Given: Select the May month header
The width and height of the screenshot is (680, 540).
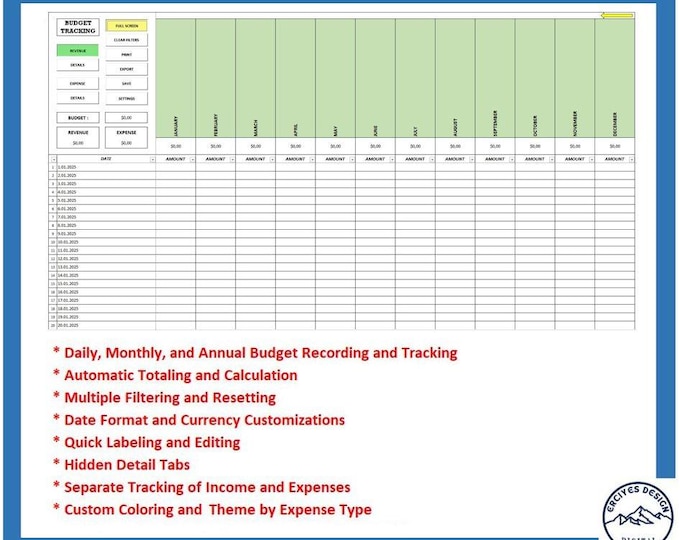Looking at the screenshot, I should (335, 78).
